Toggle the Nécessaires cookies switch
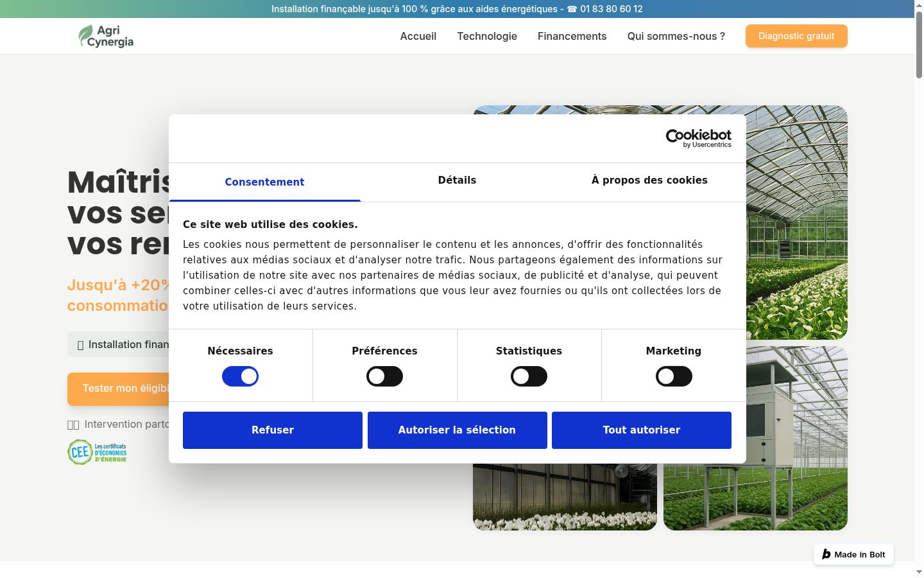Screen dimensions: 924x578 pyautogui.click(x=240, y=376)
